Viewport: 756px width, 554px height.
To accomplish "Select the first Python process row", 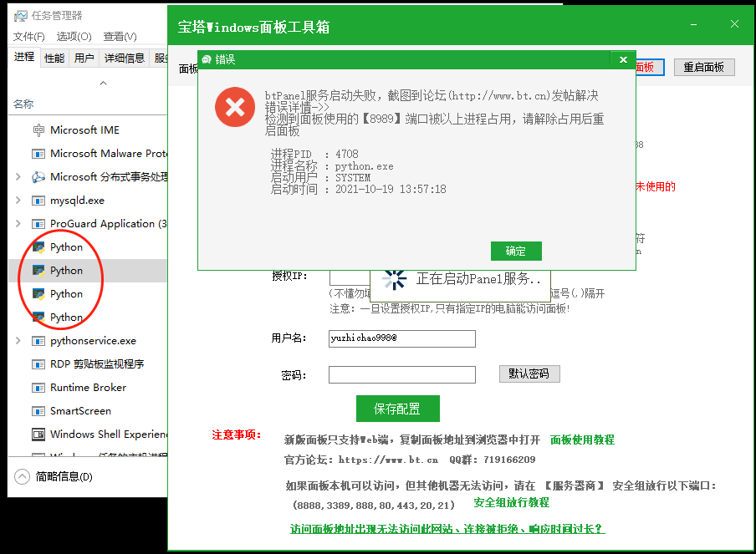I will point(88,247).
